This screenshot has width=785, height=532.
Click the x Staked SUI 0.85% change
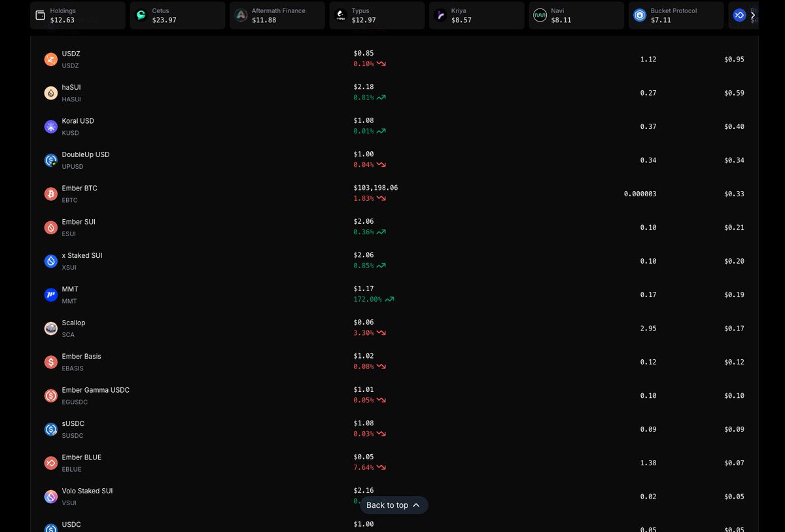click(364, 266)
